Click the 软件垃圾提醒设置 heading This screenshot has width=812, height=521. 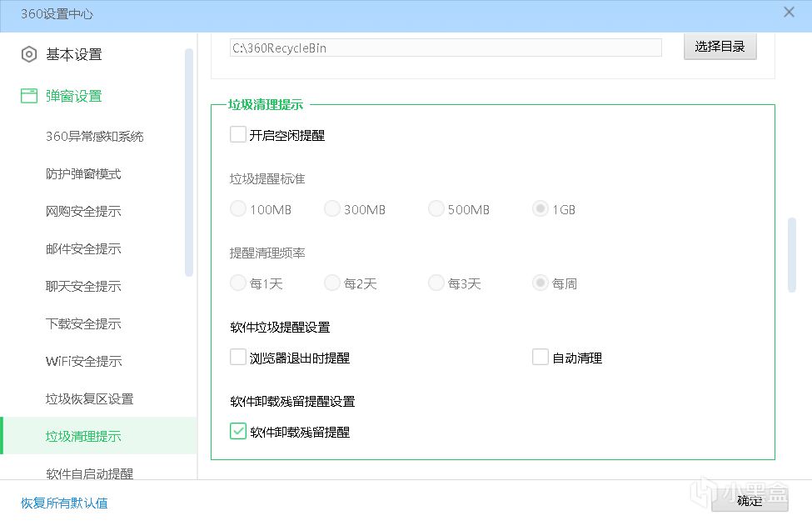(280, 327)
